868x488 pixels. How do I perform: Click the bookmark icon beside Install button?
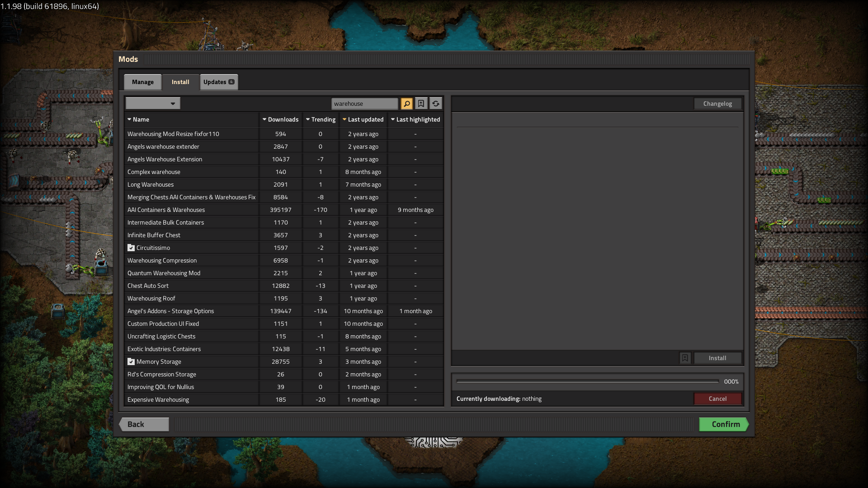pos(685,358)
